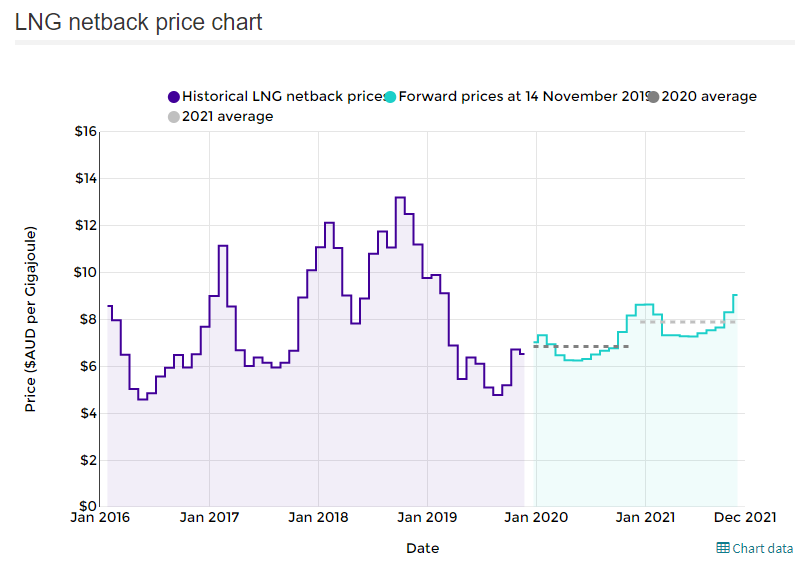Click the Jan 2020 x-axis label
Viewport: 809px width, 574px height.
pos(536,517)
